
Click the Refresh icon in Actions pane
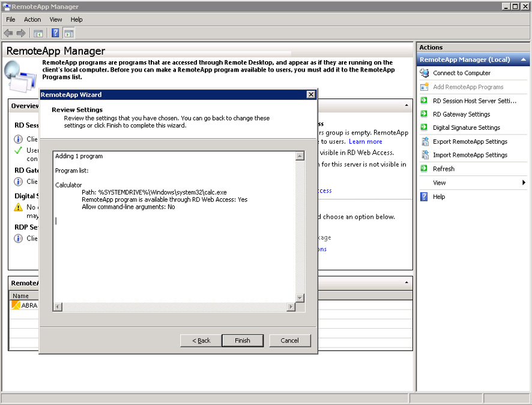(425, 169)
